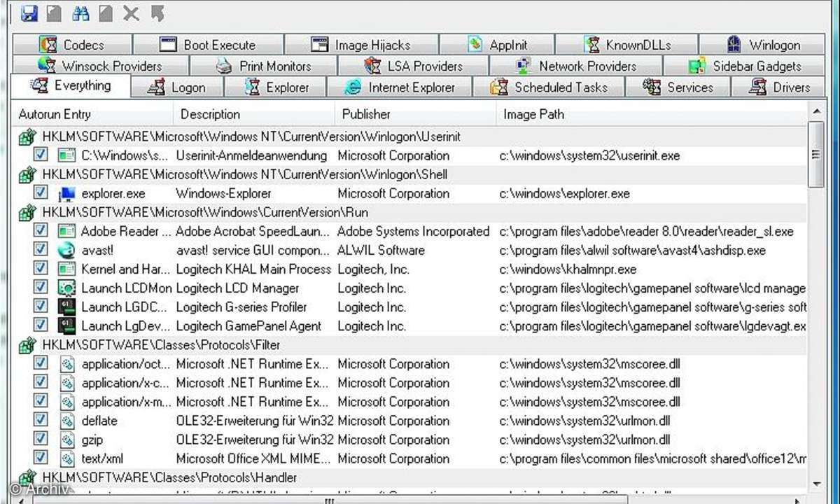Screen dimensions: 840x504
Task: Click the avast! application icon
Action: [66, 250]
